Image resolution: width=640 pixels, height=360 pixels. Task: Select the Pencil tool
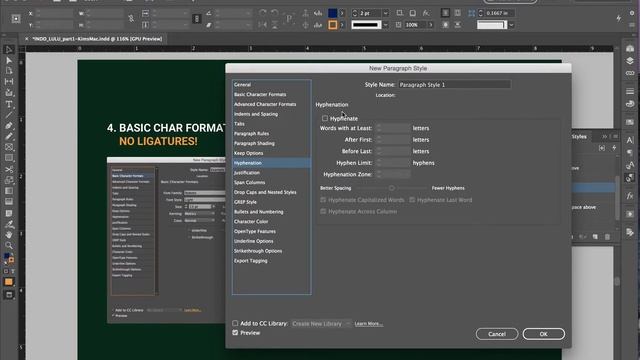[x=9, y=136]
